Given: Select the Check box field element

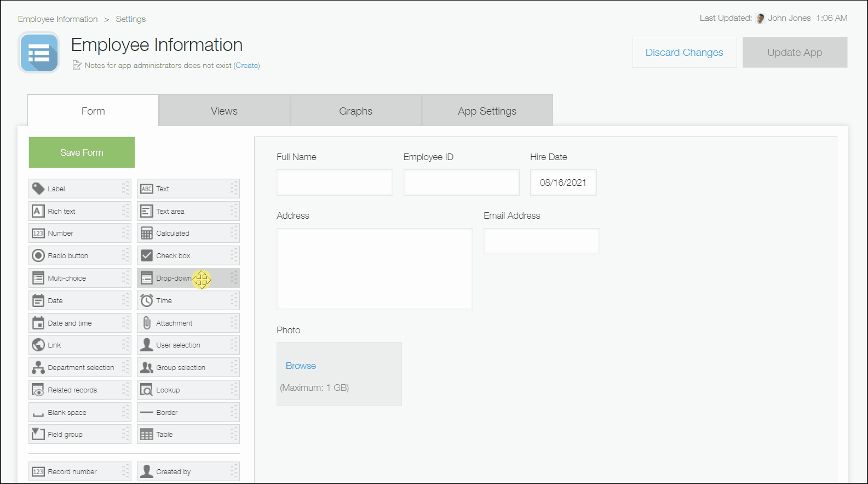Looking at the screenshot, I should click(188, 255).
